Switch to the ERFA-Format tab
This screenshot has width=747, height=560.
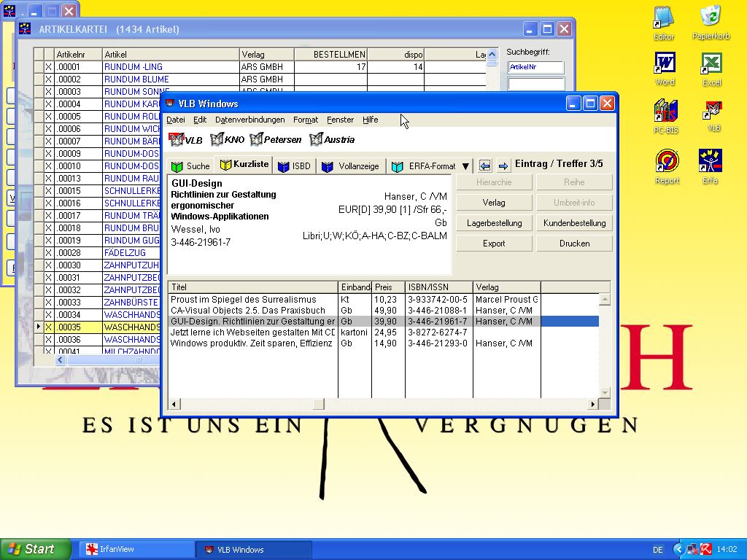click(x=424, y=166)
